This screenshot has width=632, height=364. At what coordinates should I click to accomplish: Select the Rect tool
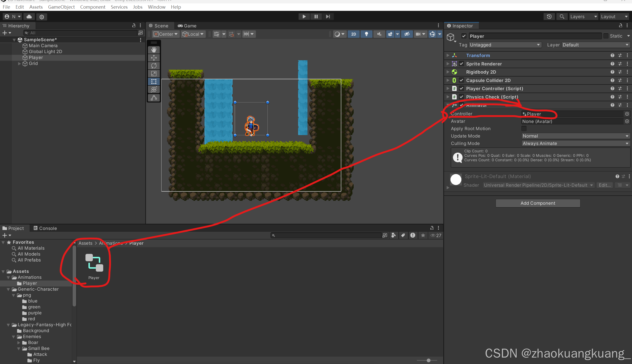coord(154,81)
